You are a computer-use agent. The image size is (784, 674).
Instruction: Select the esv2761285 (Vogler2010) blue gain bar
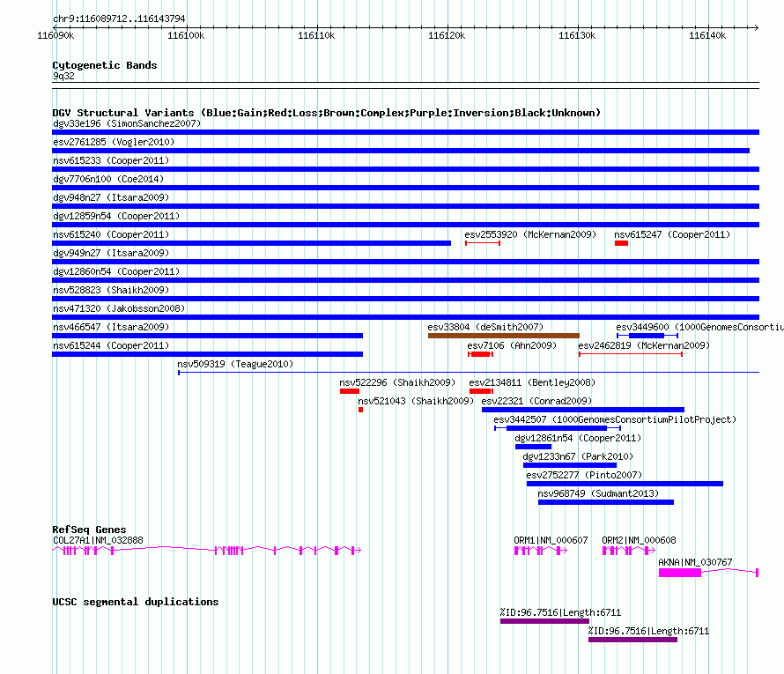(401, 151)
